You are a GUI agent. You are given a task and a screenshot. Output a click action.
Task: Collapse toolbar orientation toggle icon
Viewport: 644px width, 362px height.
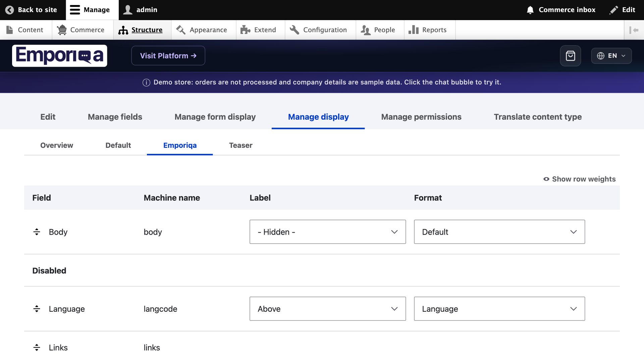tap(634, 30)
